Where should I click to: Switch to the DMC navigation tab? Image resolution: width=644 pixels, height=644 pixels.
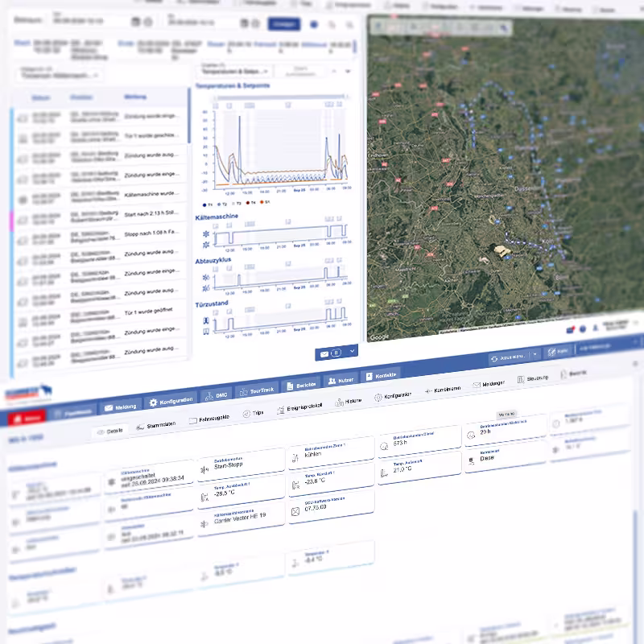click(217, 395)
